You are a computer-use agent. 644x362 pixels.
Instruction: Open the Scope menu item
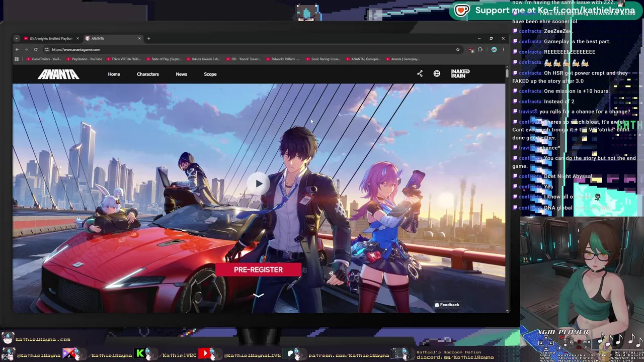210,74
